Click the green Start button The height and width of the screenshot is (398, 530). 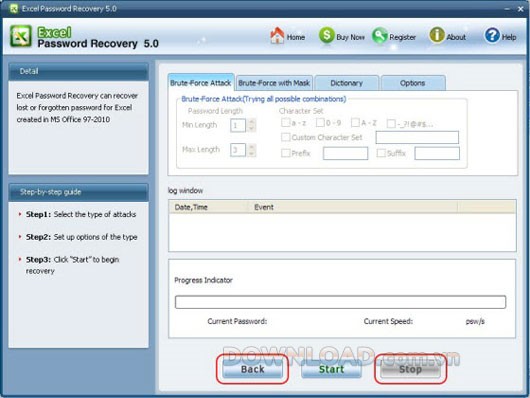331,369
